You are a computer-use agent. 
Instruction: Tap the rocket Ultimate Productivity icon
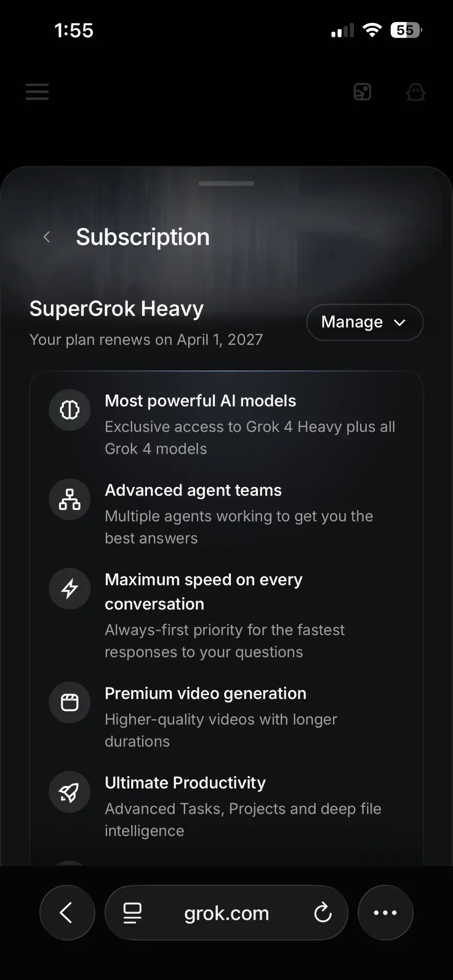coord(70,792)
